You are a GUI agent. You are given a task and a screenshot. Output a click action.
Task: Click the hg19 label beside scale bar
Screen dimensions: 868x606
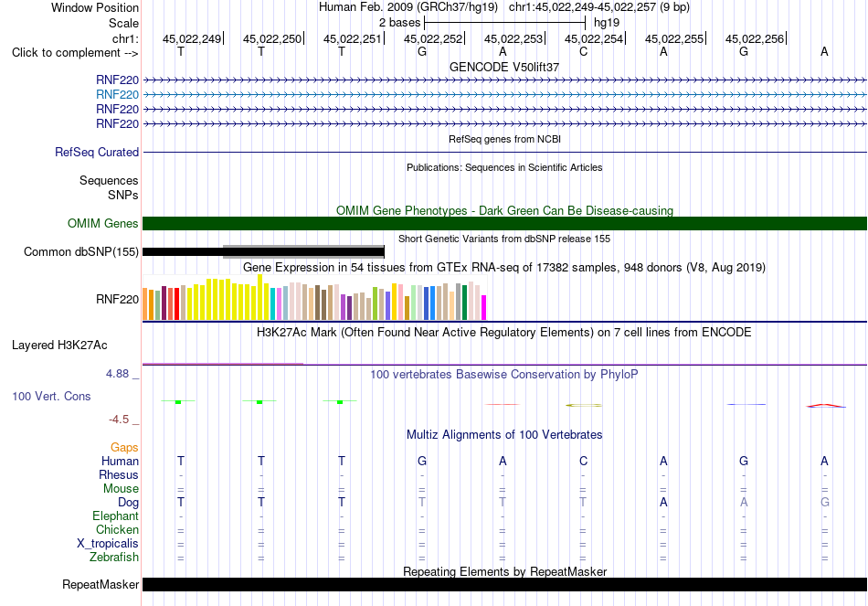[x=606, y=23]
